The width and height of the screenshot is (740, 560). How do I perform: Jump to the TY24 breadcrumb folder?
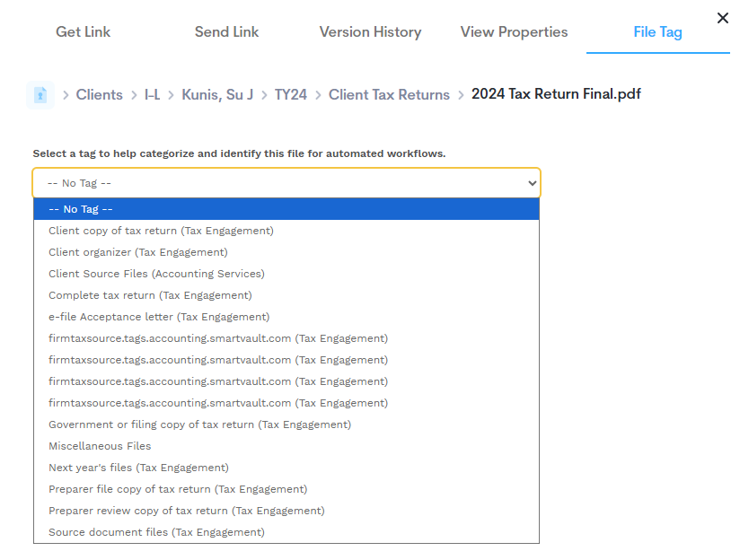coord(290,95)
